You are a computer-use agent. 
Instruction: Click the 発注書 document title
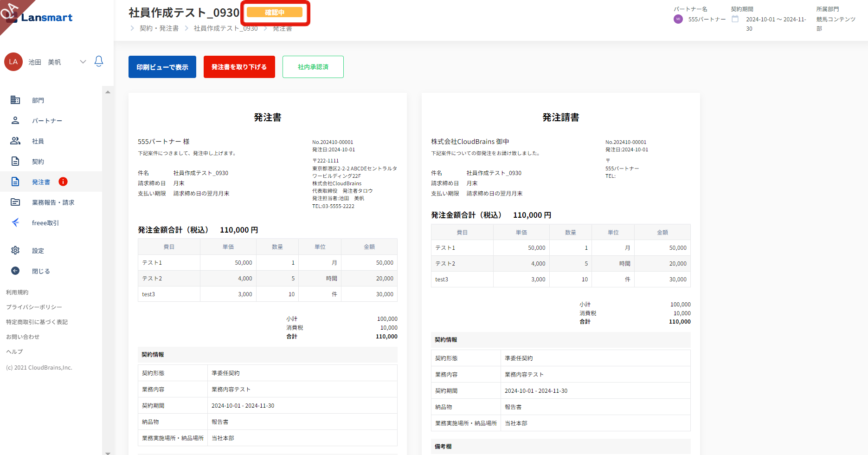268,117
